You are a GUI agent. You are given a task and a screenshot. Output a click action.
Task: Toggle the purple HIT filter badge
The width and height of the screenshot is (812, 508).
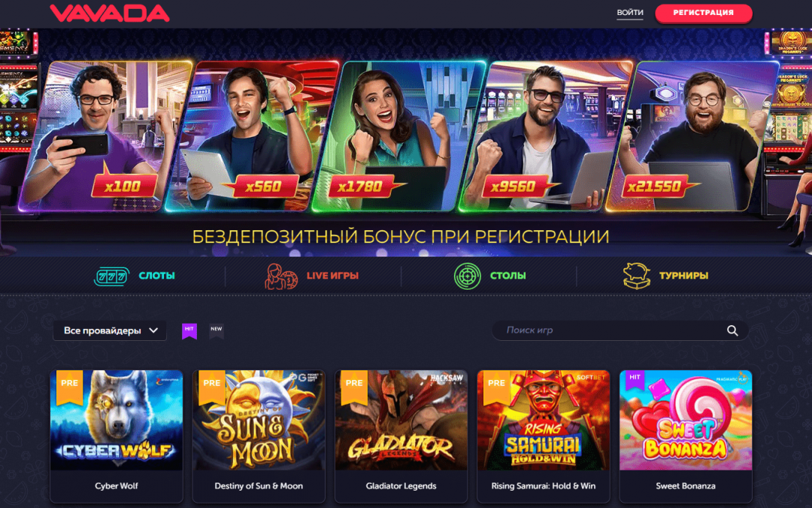point(189,330)
